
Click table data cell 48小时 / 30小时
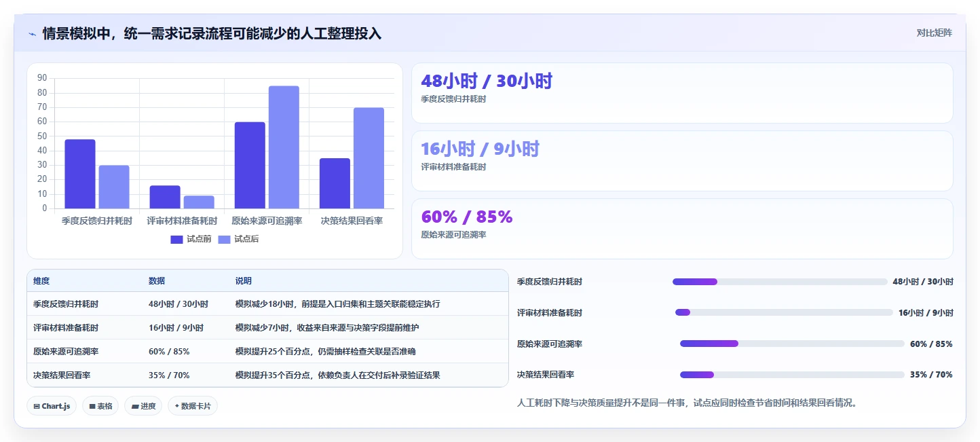(x=178, y=304)
